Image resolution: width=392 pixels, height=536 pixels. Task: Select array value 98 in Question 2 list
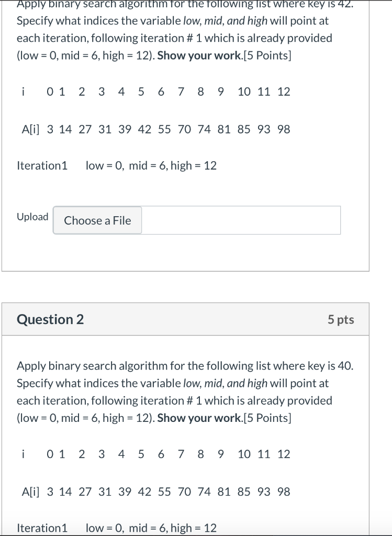[284, 492]
